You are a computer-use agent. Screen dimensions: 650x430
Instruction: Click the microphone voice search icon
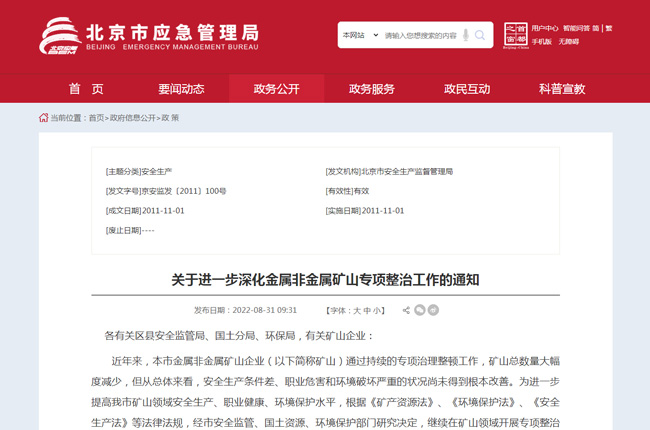click(465, 35)
